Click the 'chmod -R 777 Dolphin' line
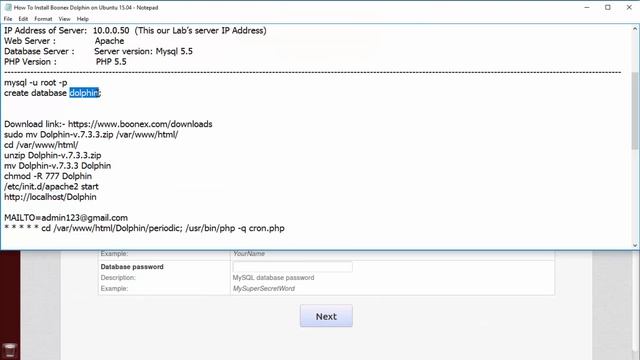Screen dimensions: 640x360 click(x=48, y=176)
